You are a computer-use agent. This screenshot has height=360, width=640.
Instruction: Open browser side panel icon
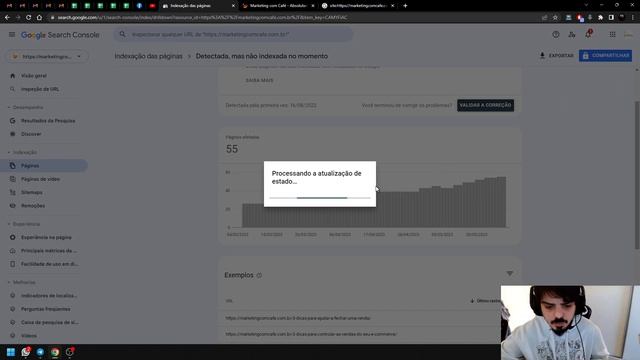(611, 18)
